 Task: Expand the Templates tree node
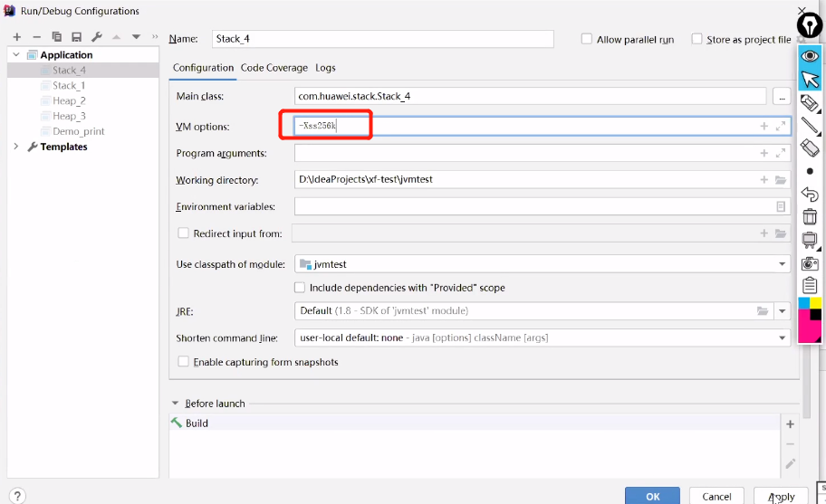[x=16, y=147]
